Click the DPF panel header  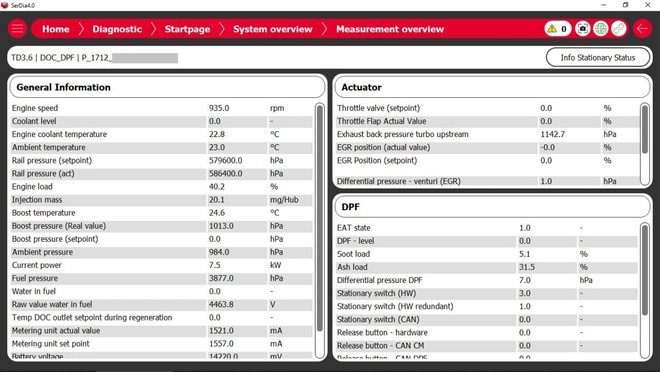(492, 207)
